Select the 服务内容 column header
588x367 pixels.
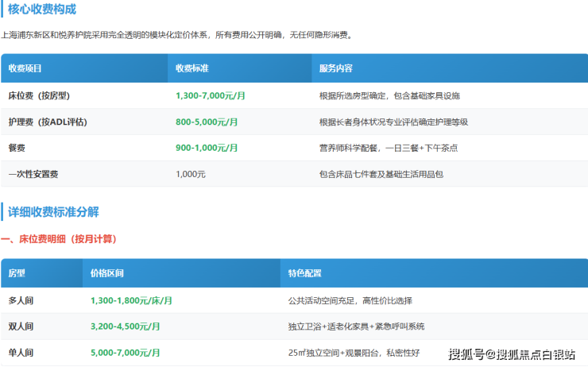(x=335, y=69)
